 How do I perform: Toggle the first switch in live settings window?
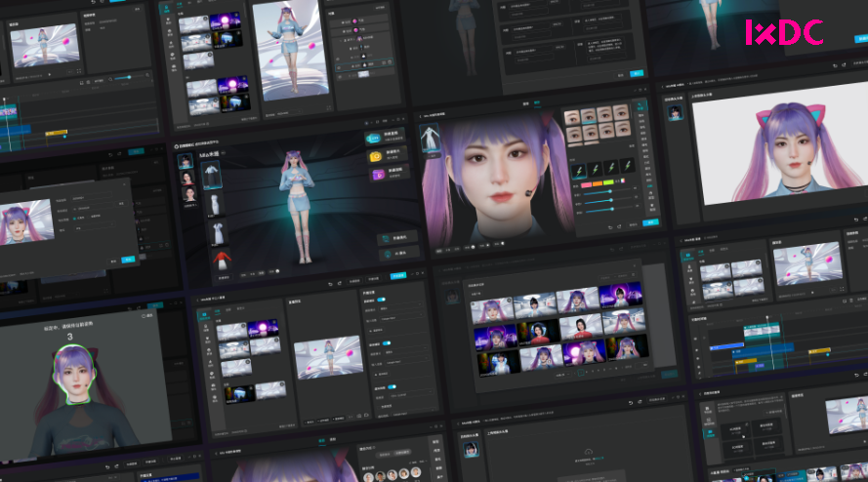tap(381, 300)
